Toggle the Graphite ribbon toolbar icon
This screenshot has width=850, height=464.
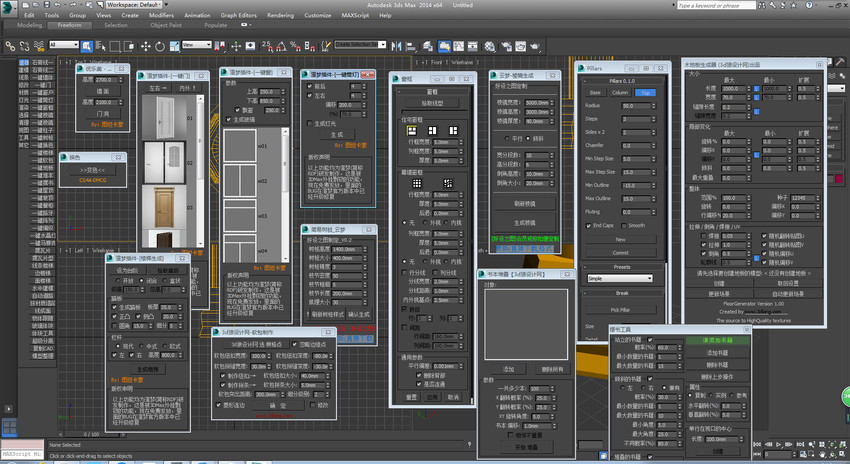point(445,46)
